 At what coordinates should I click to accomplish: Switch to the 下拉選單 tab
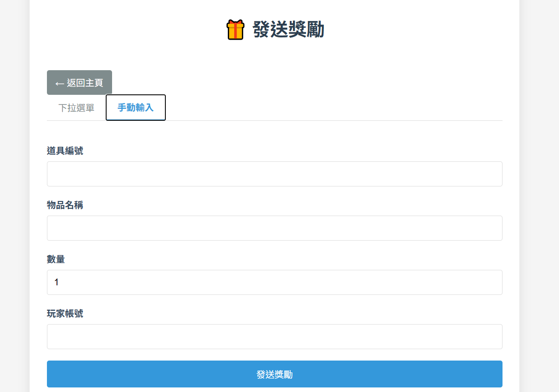tap(76, 108)
